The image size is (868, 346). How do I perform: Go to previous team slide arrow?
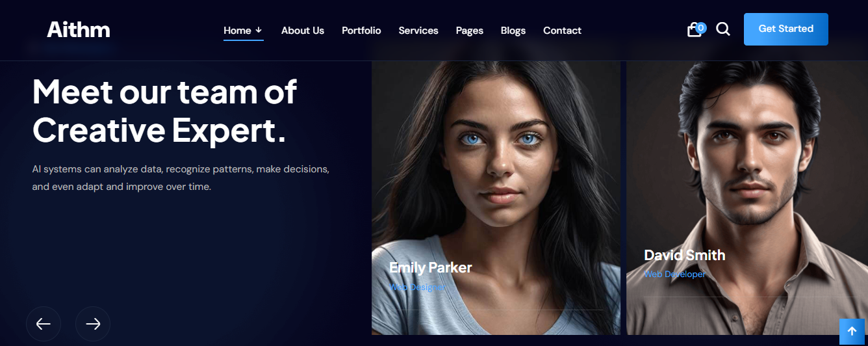[44, 324]
